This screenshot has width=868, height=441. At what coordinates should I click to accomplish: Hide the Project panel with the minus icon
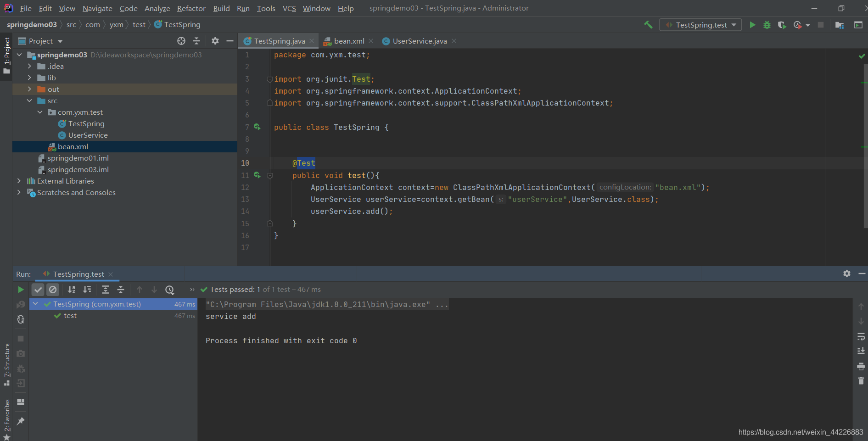tap(230, 41)
